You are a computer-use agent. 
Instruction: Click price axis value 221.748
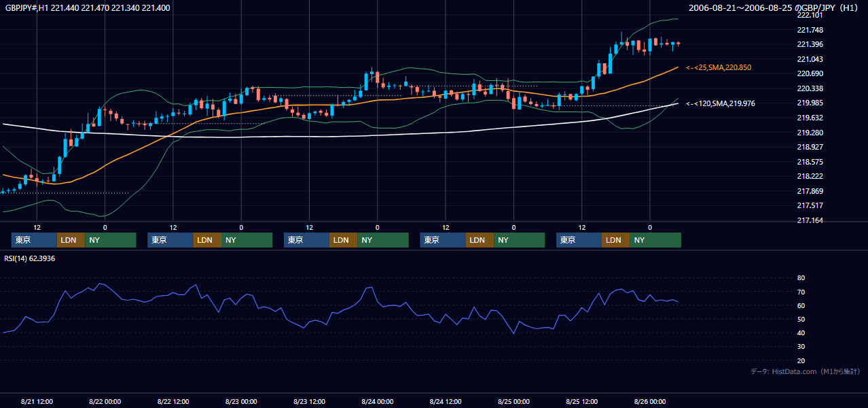tap(809, 30)
